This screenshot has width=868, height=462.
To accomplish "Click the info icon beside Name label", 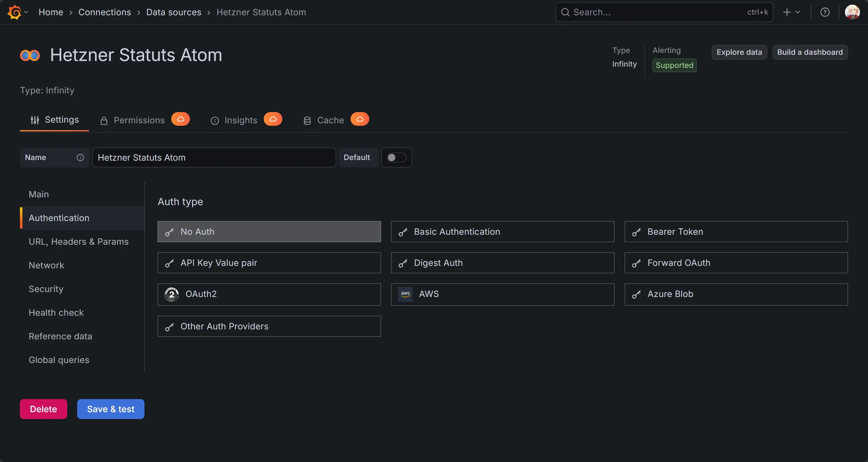I will 80,157.
